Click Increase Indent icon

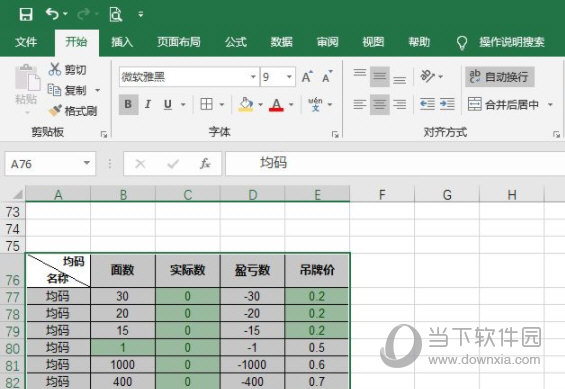point(447,104)
